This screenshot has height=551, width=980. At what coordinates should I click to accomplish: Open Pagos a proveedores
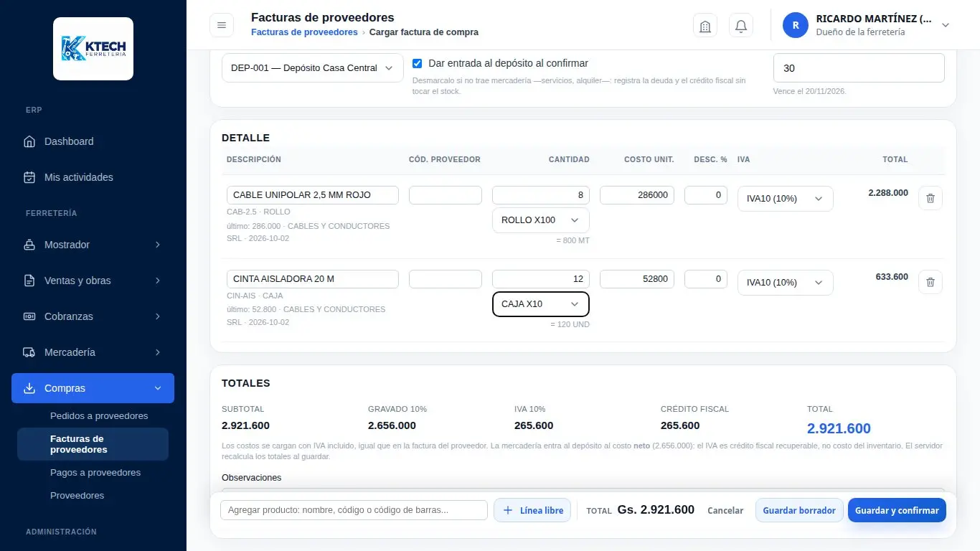point(95,473)
